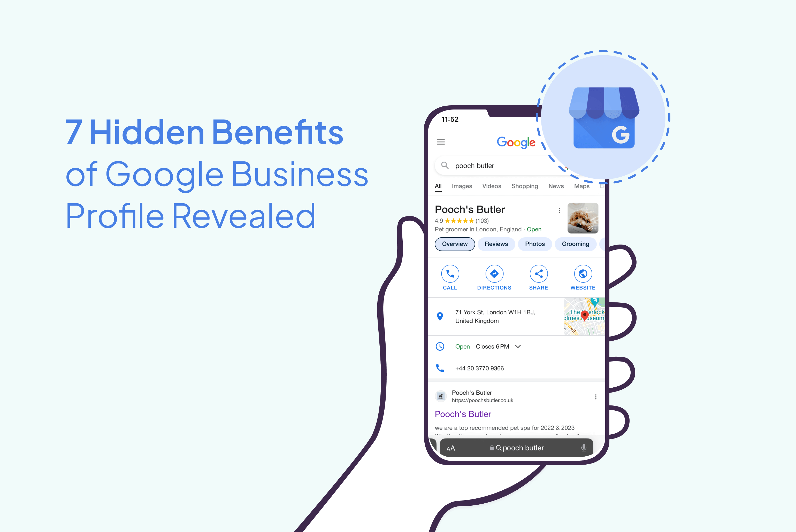
Task: Click the phone number icon next to contact
Action: click(439, 367)
